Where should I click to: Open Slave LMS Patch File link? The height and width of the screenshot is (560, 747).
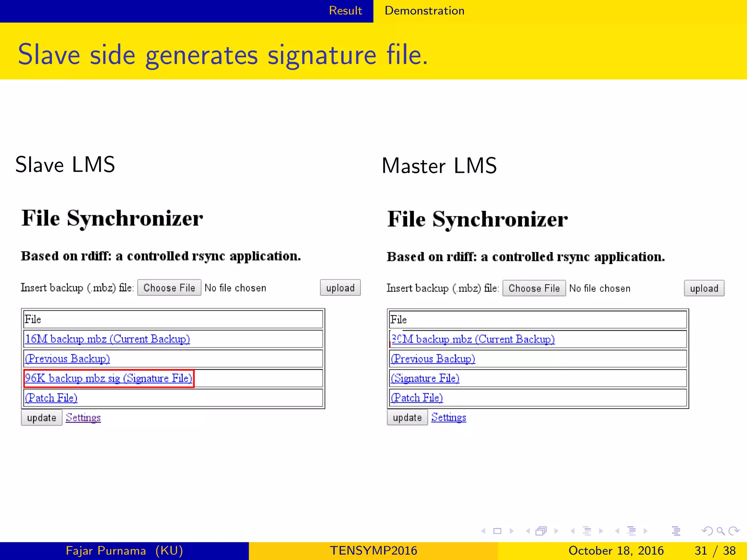click(x=51, y=398)
